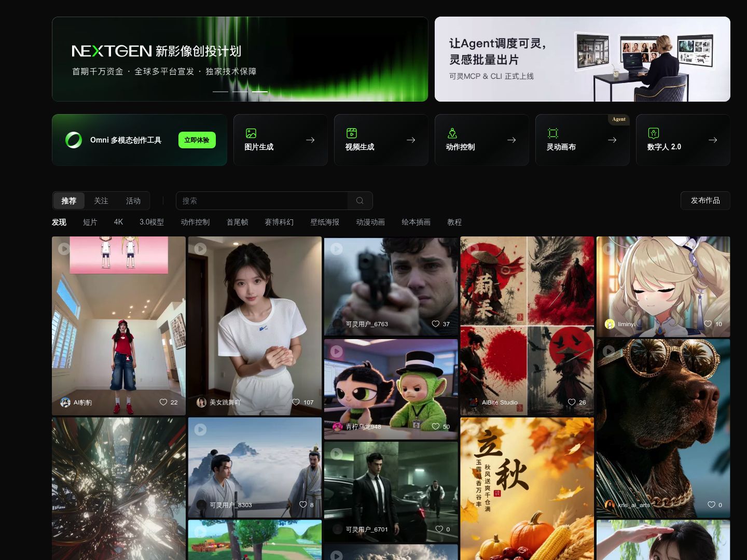The width and height of the screenshot is (747, 560).
Task: Play the kris_ai_arts sunglasses dog video
Action: 609,352
